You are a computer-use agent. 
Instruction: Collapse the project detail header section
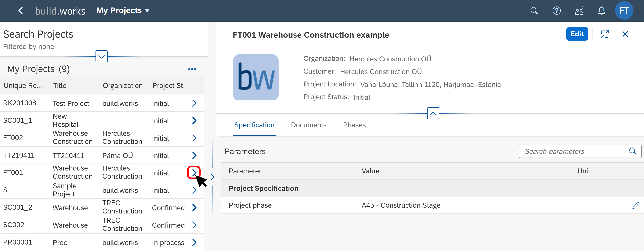433,113
